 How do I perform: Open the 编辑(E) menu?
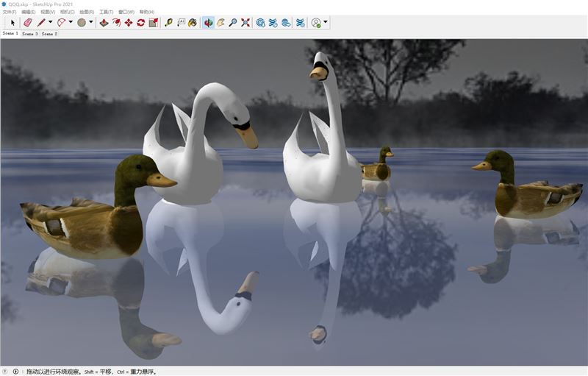(29, 12)
